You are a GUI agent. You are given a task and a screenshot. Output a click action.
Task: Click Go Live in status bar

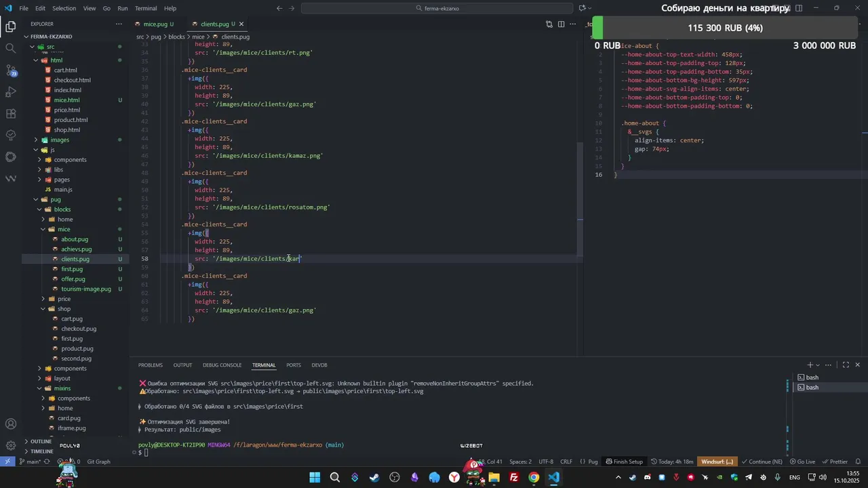(802, 462)
